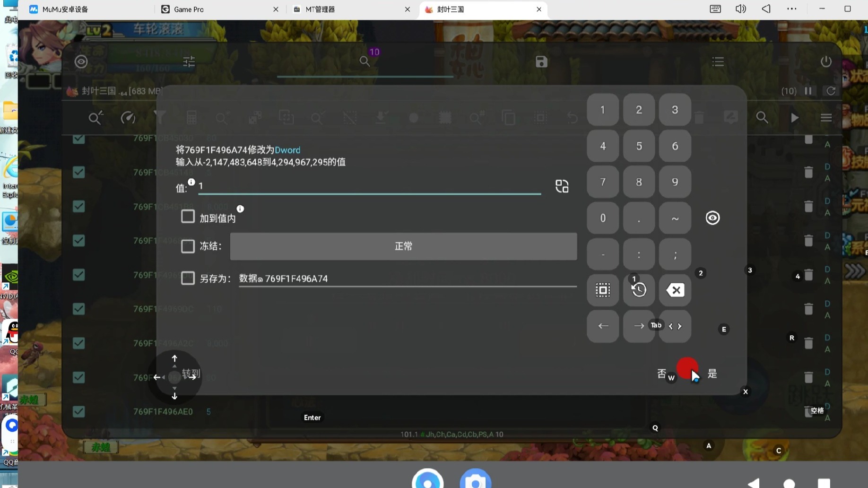Click the paste-select icon beside value field
The image size is (868, 488).
pyautogui.click(x=562, y=186)
